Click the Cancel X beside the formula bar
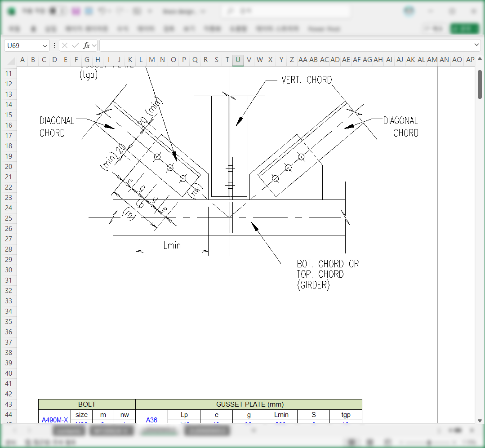The image size is (485, 448). [x=64, y=45]
